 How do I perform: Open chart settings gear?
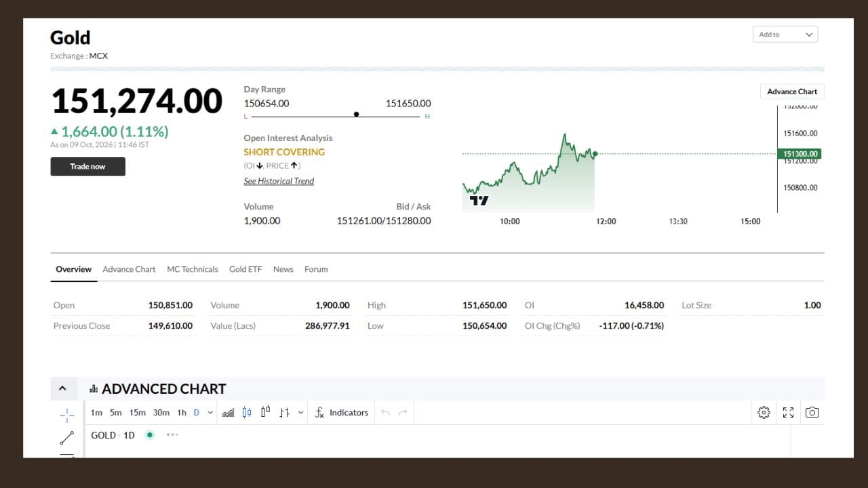[764, 412]
